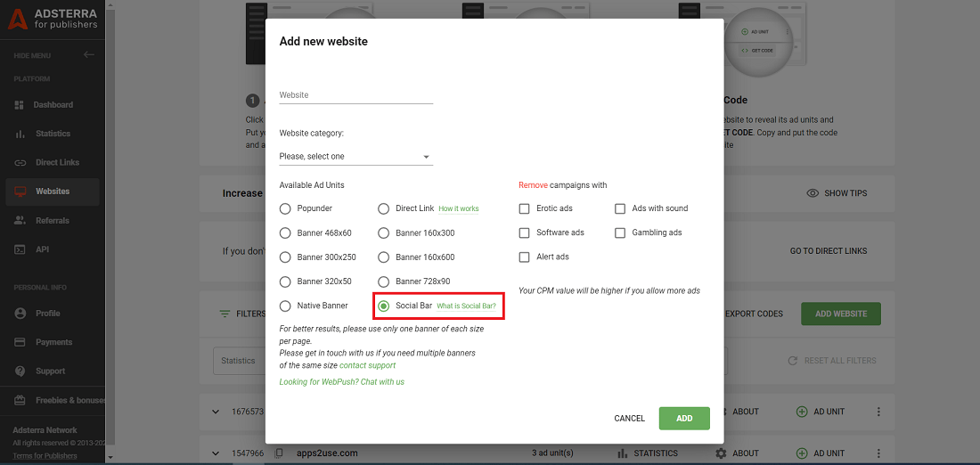
Task: Select Native Banner ad unit
Action: click(285, 306)
